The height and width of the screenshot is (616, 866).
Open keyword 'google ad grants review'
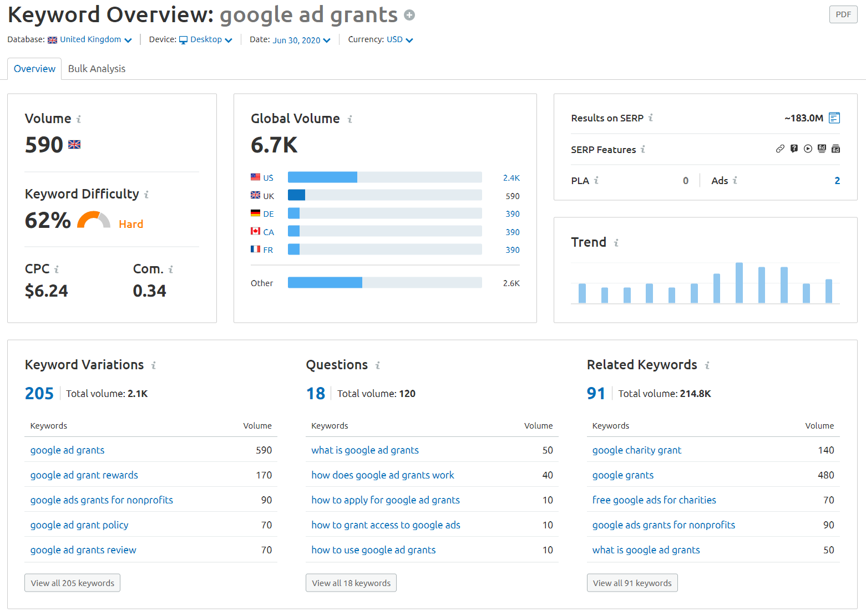click(83, 550)
